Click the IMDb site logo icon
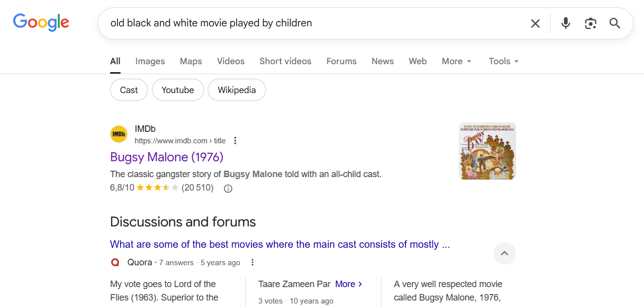This screenshot has width=644, height=307. 119,134
